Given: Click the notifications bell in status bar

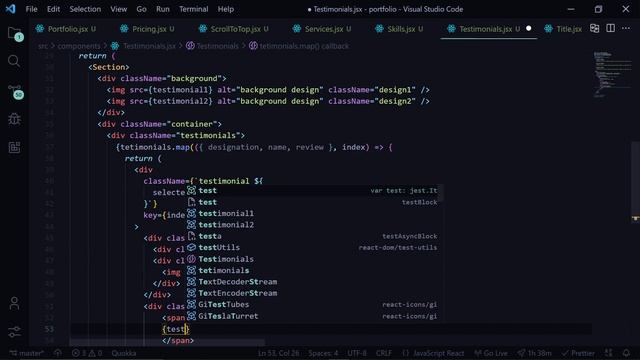Looking at the screenshot, I should point(627,353).
